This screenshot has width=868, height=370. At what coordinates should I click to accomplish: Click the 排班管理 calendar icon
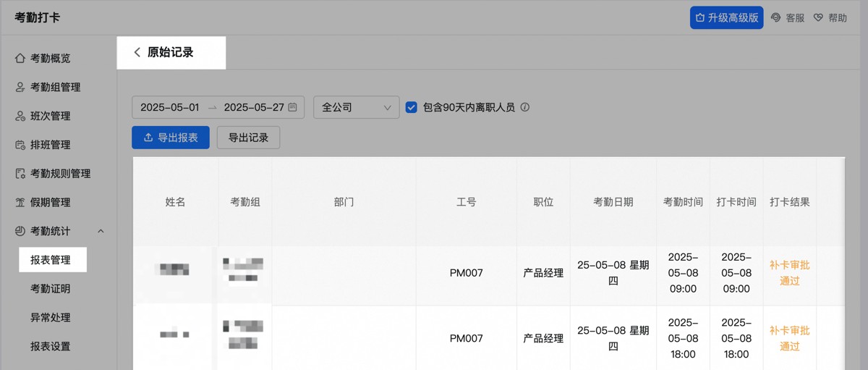(x=20, y=145)
